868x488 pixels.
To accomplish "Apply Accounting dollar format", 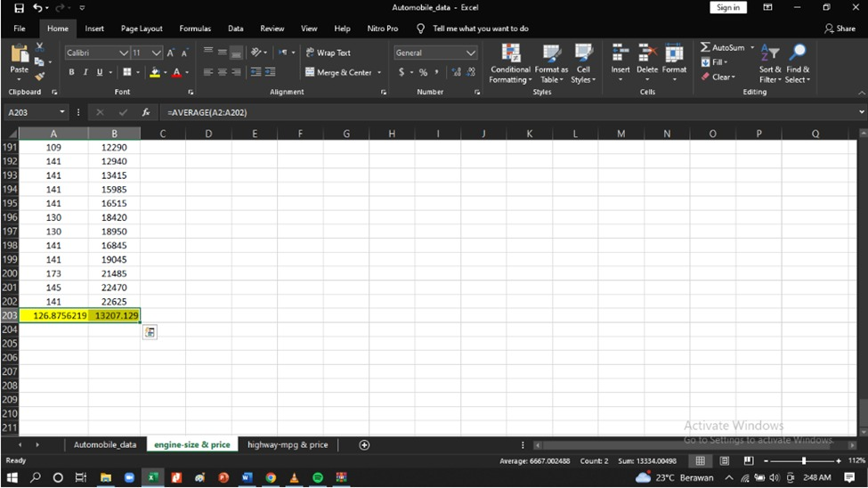I will pos(402,72).
